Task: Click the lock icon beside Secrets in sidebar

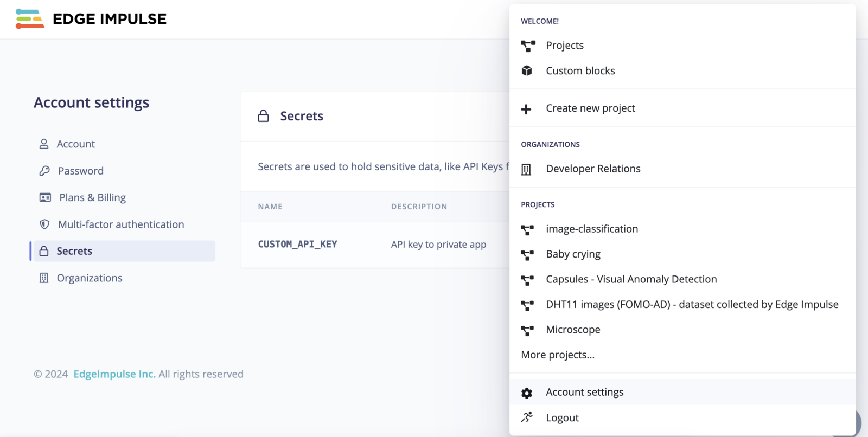Action: tap(44, 251)
